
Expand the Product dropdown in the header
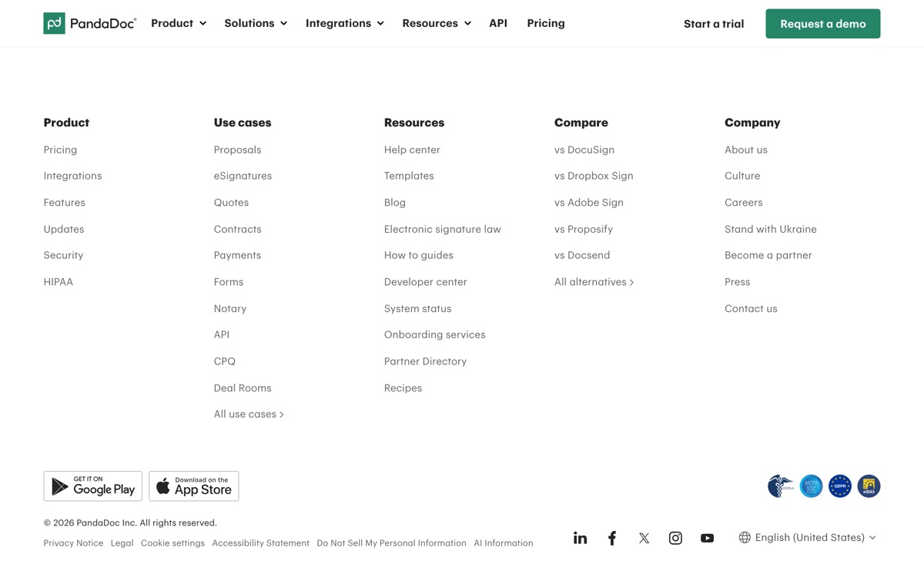tap(179, 23)
